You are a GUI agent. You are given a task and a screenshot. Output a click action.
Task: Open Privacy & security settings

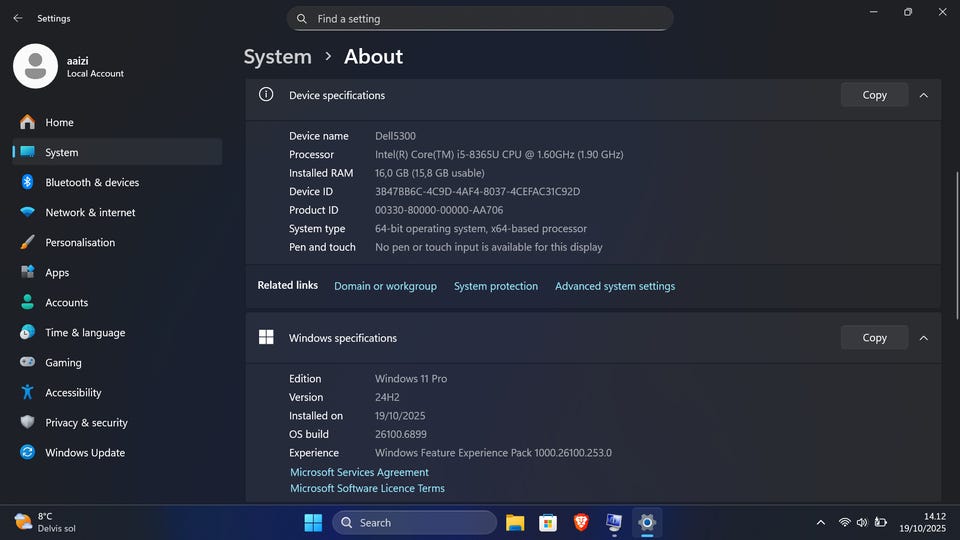86,422
